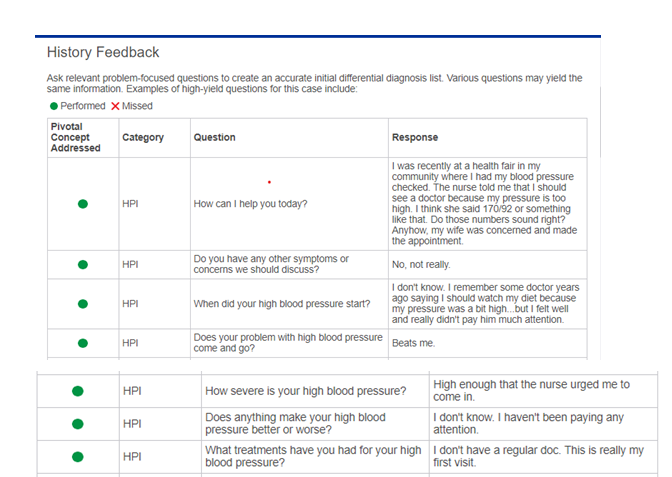Click the HPI cell for 'How severe' row
Viewport: 672px width, 477px height.
(x=160, y=391)
